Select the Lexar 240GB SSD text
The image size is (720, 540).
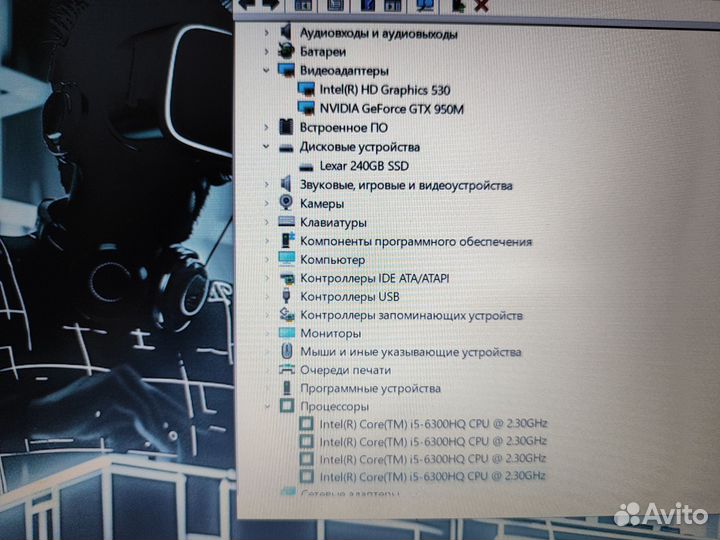[x=364, y=166]
